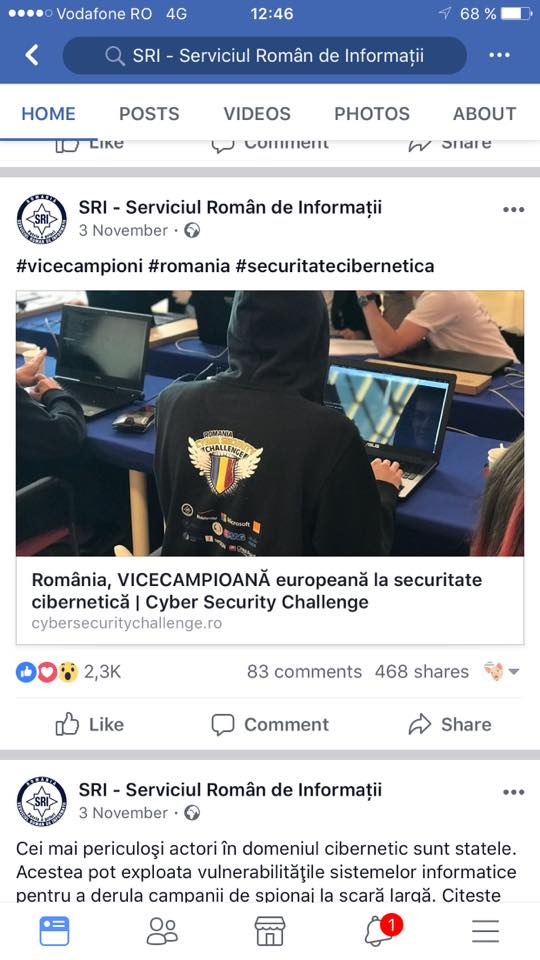
Task: Open the 83 comments link
Action: (304, 672)
